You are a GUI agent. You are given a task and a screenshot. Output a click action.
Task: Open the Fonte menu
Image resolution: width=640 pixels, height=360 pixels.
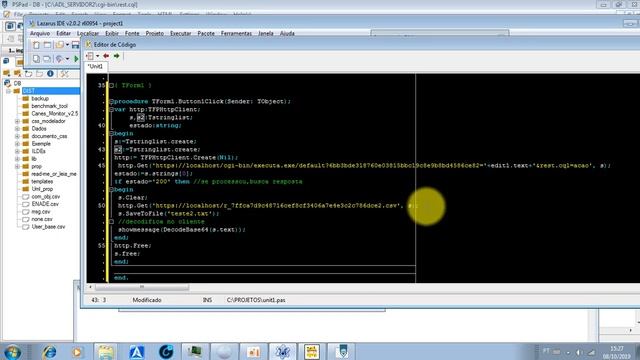132,33
